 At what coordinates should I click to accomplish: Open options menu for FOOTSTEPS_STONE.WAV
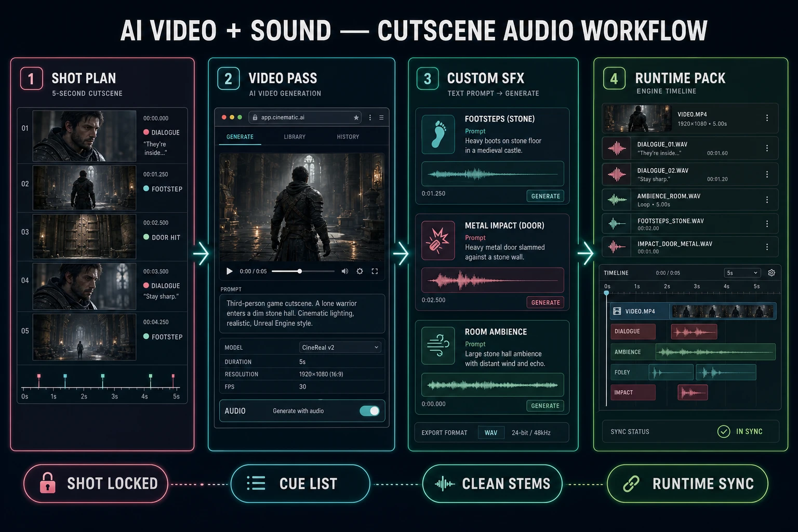(767, 224)
